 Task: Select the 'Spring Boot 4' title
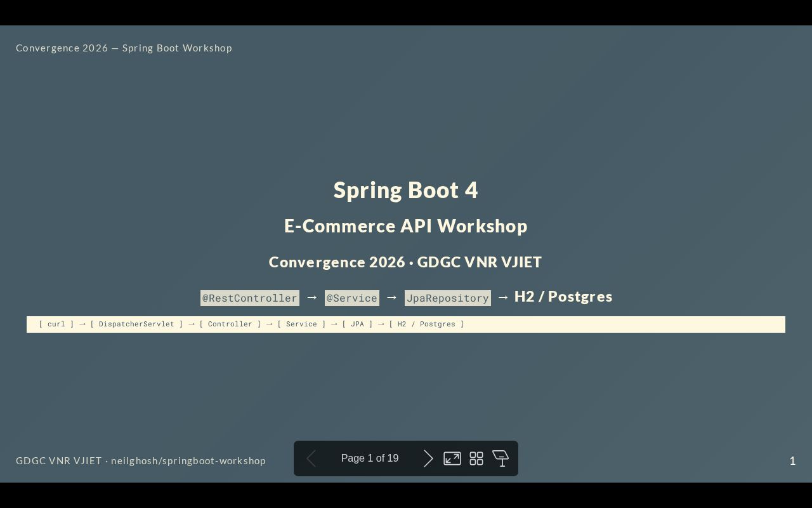tap(406, 190)
